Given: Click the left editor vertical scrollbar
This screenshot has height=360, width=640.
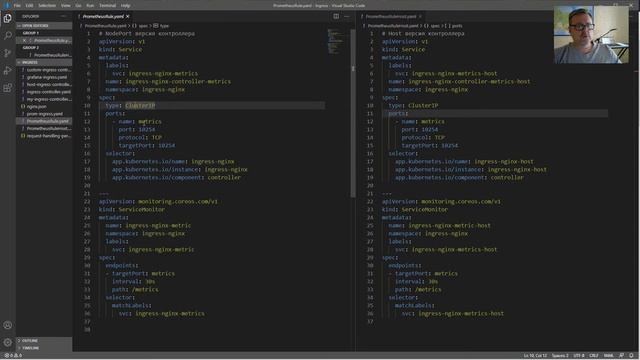Looking at the screenshot, I should point(353,113).
